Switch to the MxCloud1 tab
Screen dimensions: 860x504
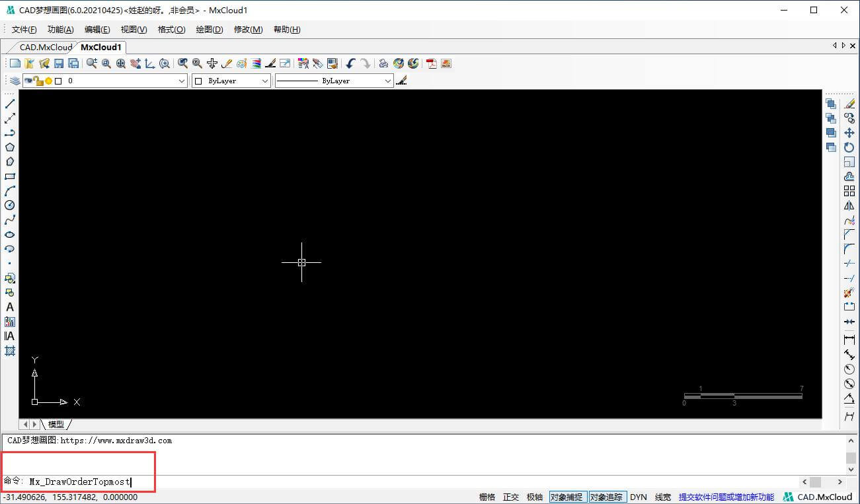pos(101,47)
